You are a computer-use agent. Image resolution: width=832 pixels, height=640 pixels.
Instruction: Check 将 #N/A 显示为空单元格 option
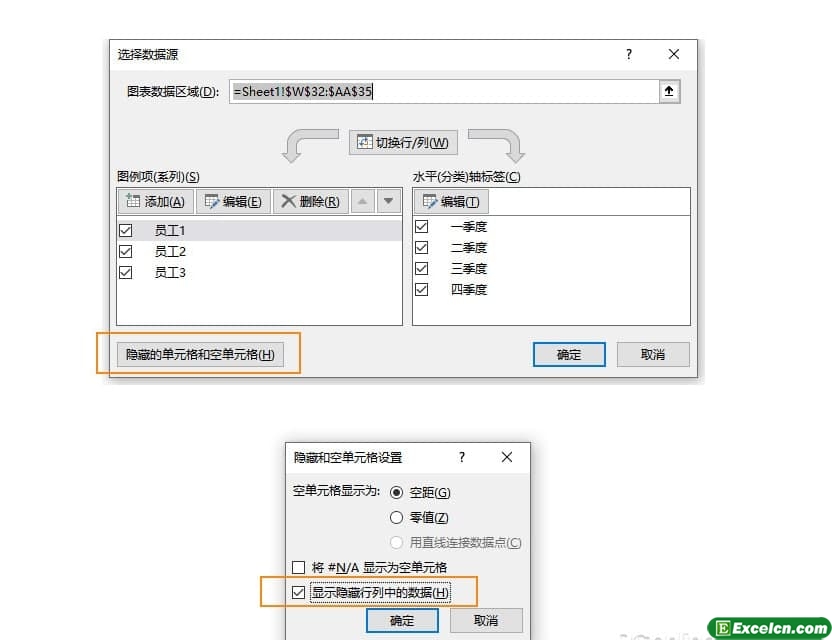pos(299,567)
